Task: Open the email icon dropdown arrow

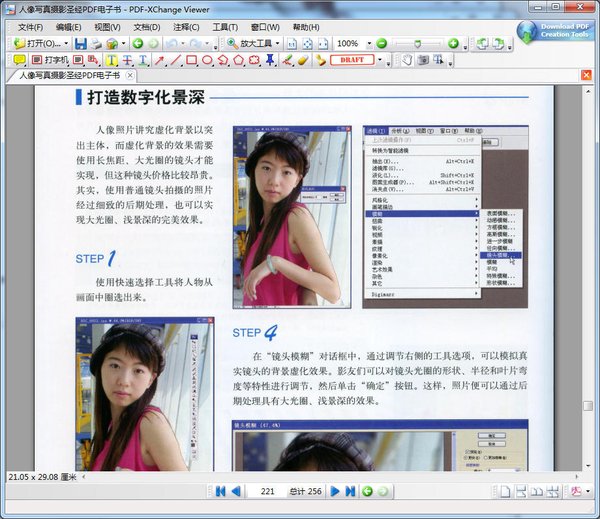Action: click(124, 44)
